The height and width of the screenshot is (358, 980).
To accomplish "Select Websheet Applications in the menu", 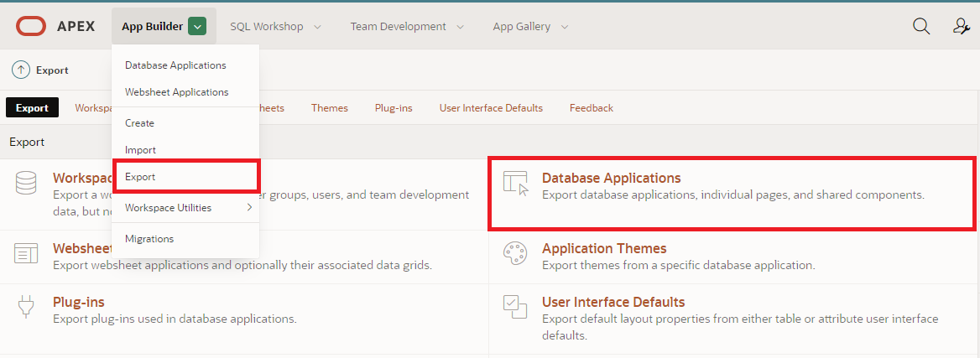I will [177, 92].
